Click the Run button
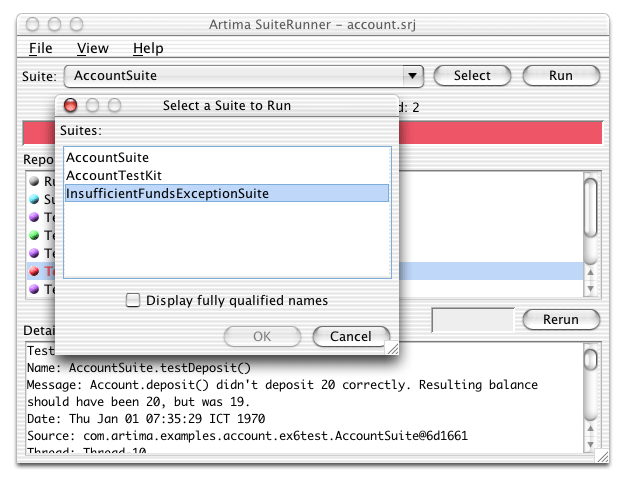Viewport: 632px width, 496px height. [561, 76]
